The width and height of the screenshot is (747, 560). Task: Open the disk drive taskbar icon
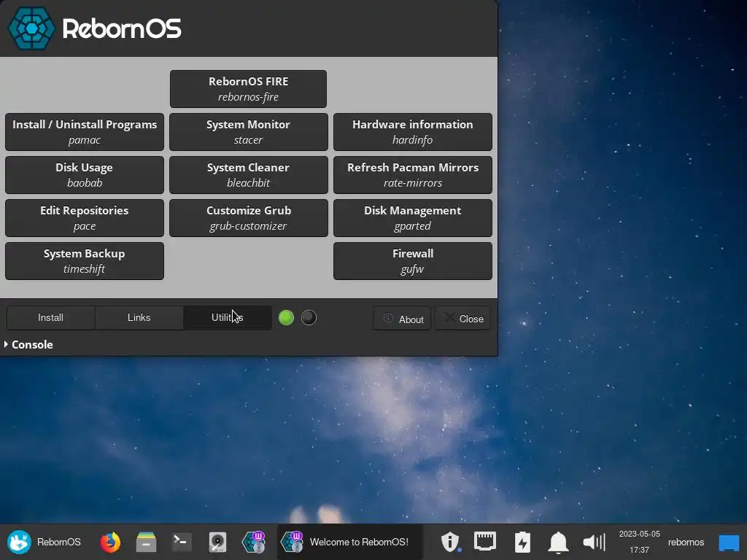pos(217,542)
